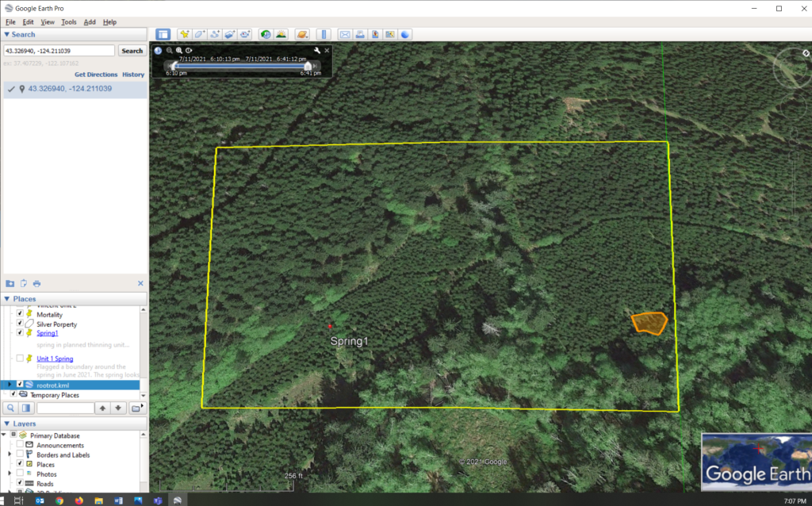The width and height of the screenshot is (812, 506).
Task: Enable the Borders and Labels layer
Action: point(20,454)
